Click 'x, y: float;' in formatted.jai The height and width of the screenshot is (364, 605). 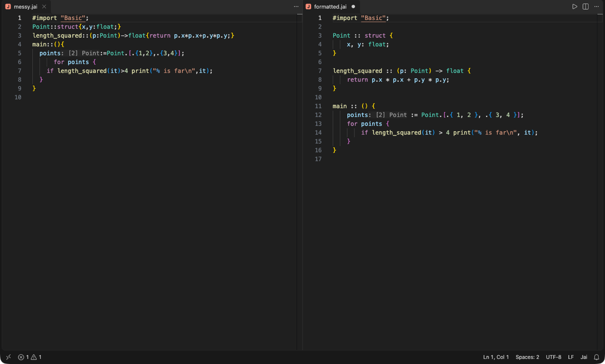(x=368, y=44)
